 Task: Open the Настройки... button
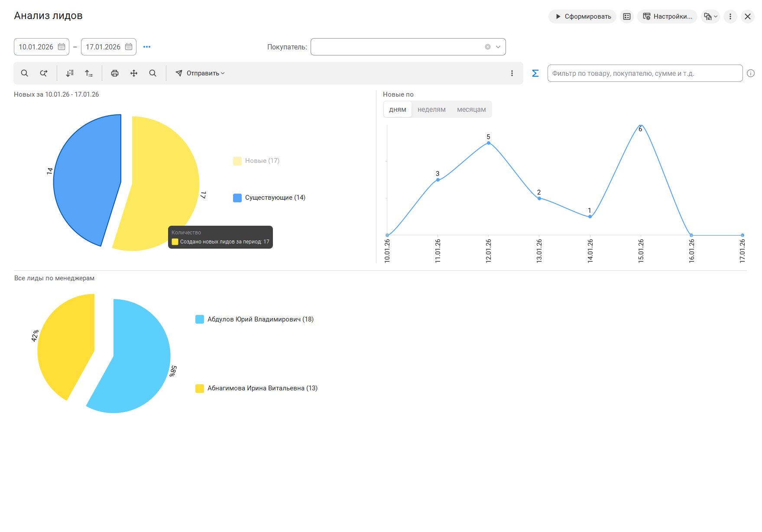[x=667, y=16]
